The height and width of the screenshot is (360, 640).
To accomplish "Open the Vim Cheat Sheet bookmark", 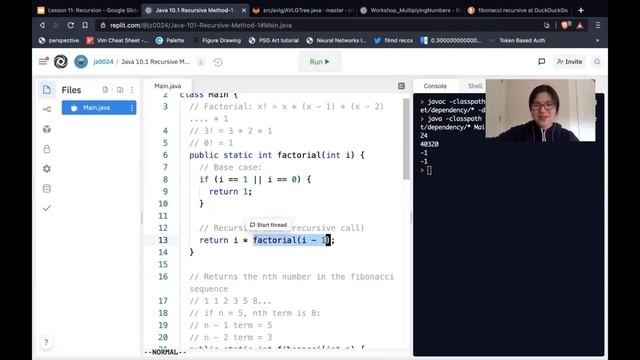I will (118, 40).
